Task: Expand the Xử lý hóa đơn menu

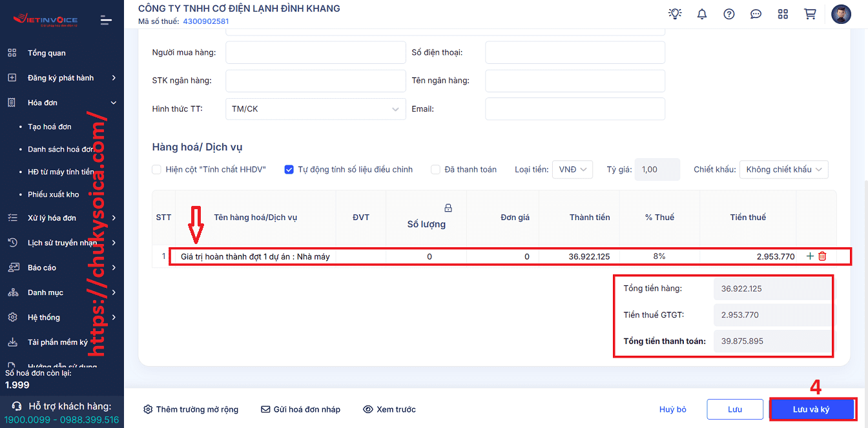Action: [x=114, y=218]
